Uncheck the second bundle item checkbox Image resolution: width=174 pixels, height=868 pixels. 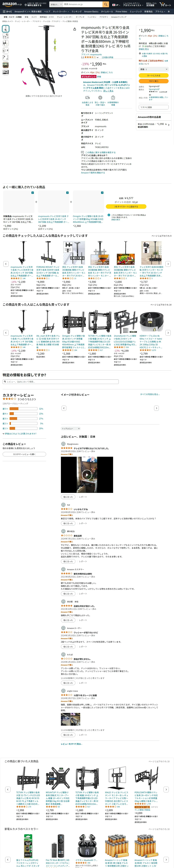coord(67,193)
